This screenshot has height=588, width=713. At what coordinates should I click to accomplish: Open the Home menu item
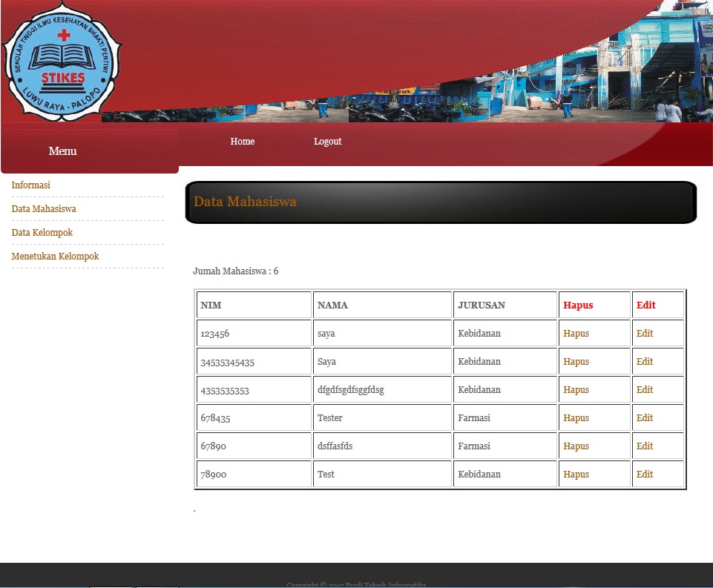pos(242,142)
